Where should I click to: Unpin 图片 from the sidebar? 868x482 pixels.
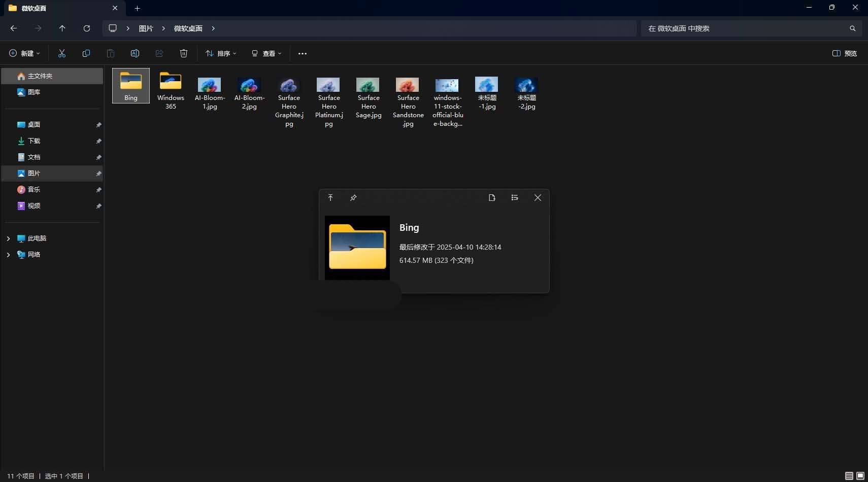coord(98,174)
